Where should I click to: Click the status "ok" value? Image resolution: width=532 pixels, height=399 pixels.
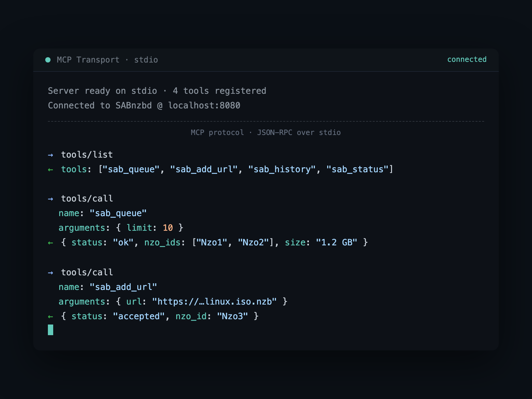(x=123, y=242)
